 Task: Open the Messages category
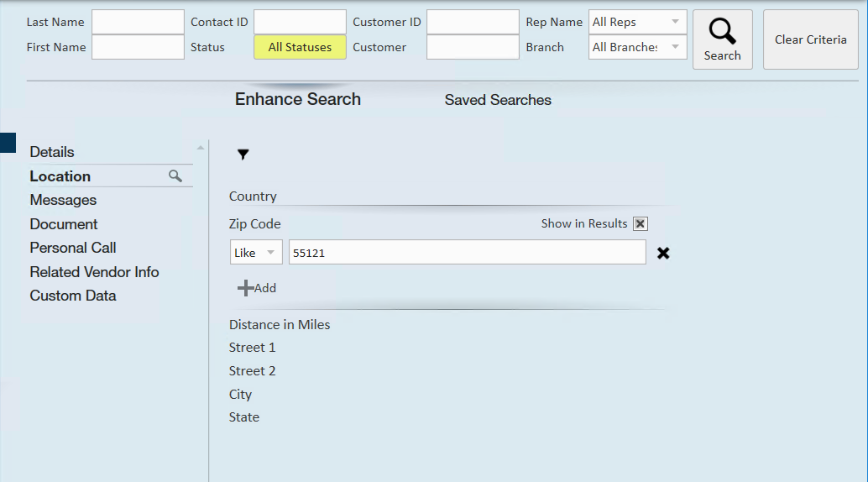click(x=63, y=200)
